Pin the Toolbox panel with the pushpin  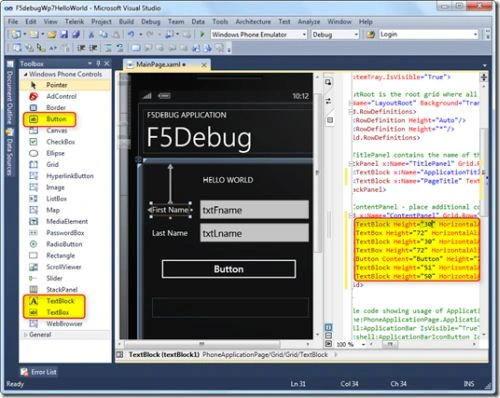click(98, 63)
